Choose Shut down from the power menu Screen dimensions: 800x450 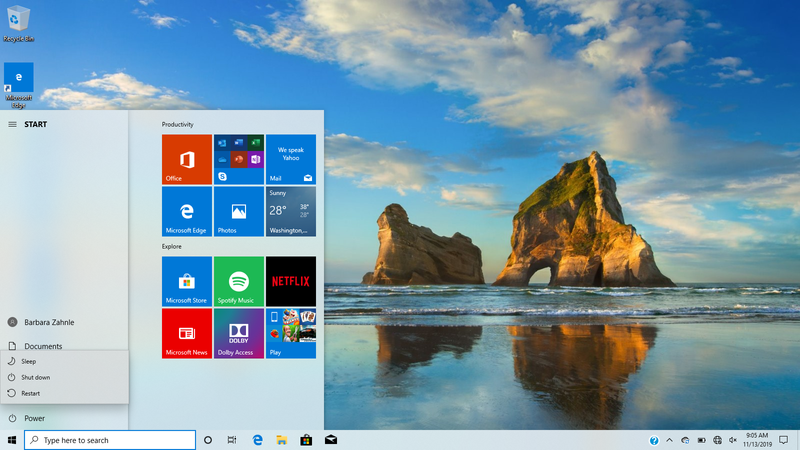click(x=64, y=377)
